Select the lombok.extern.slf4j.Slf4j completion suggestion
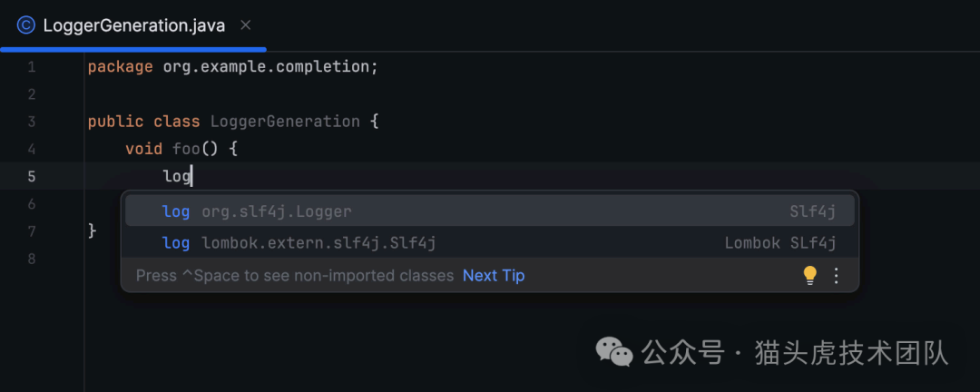Viewport: 980px width, 392px height. [318, 242]
